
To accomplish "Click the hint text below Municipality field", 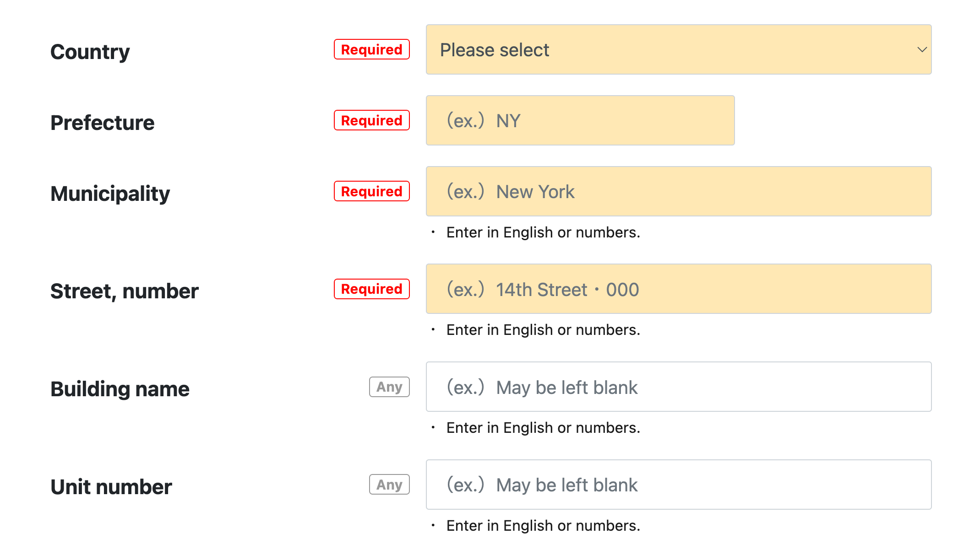I will click(543, 232).
